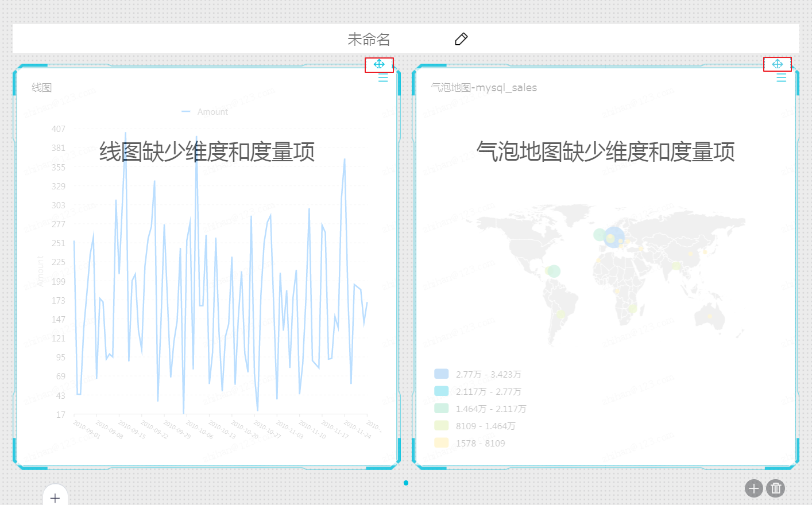This screenshot has height=505, width=812.
Task: Select the 1.464万 - 2.117万 legend swatch
Action: pyautogui.click(x=441, y=409)
